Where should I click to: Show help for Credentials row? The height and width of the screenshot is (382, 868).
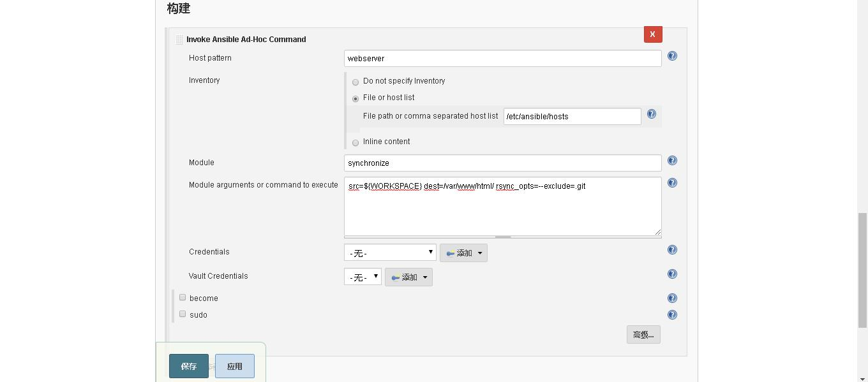tap(672, 250)
